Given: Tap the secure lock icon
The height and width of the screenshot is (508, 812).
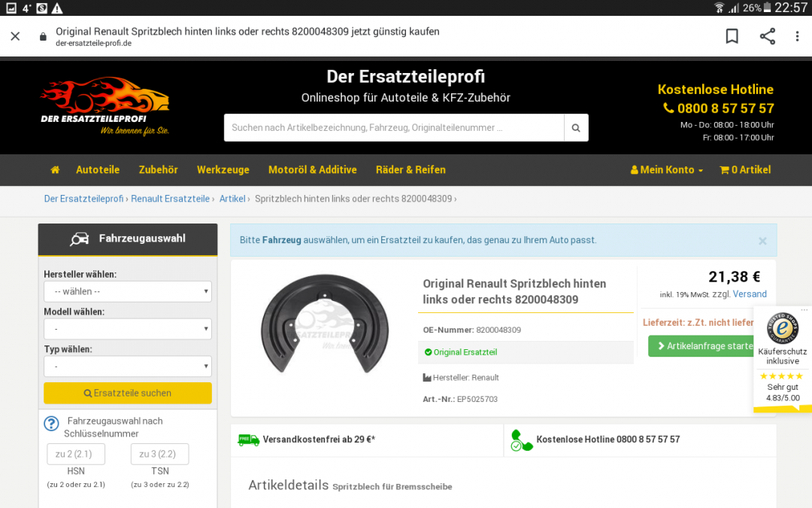Looking at the screenshot, I should point(43,37).
